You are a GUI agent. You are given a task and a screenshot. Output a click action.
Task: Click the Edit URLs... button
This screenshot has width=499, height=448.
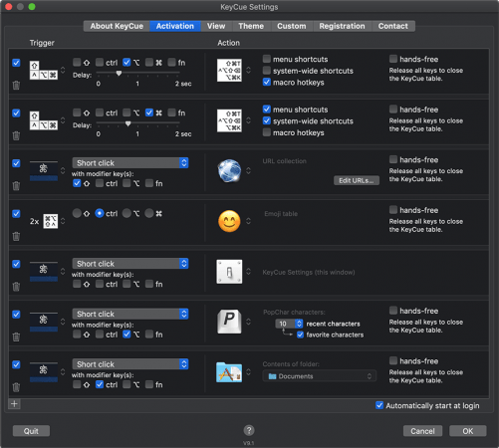click(x=357, y=180)
